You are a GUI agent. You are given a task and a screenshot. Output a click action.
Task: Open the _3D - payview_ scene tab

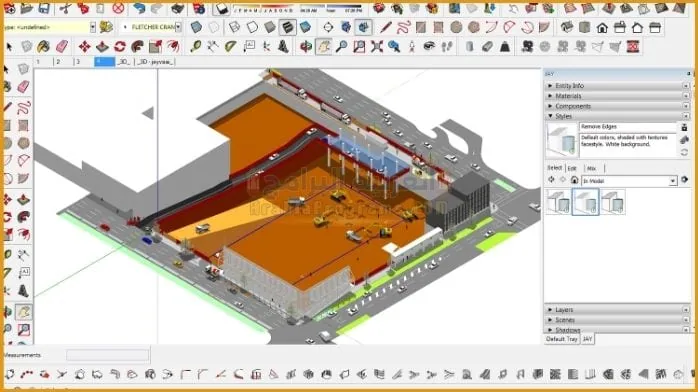155,62
